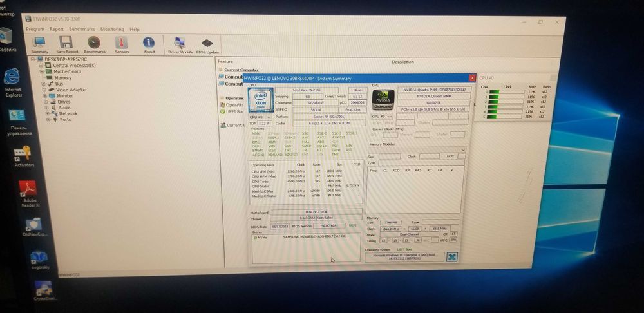Viewport: 644px width, 313px height.
Task: Click the Skylake-W codename field
Action: pos(316,103)
